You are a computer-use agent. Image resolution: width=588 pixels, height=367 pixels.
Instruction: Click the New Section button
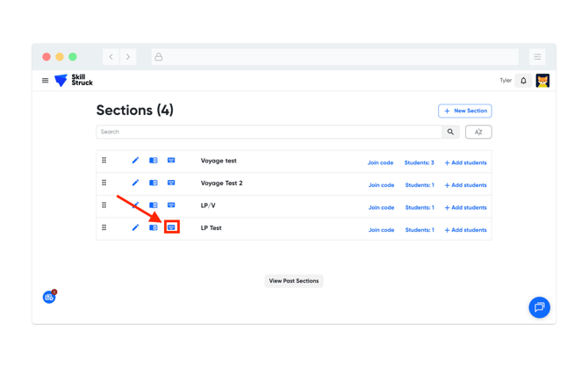465,111
